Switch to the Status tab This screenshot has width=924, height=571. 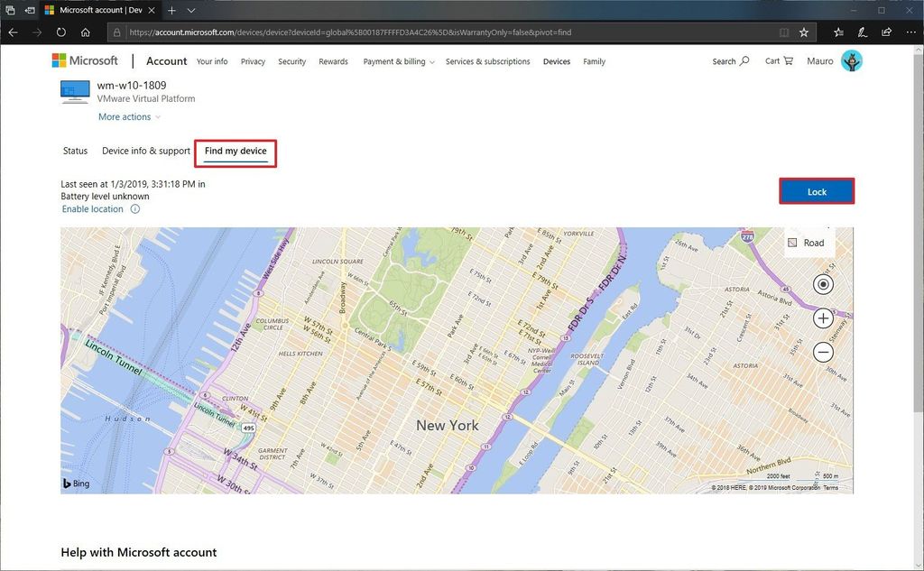click(75, 151)
